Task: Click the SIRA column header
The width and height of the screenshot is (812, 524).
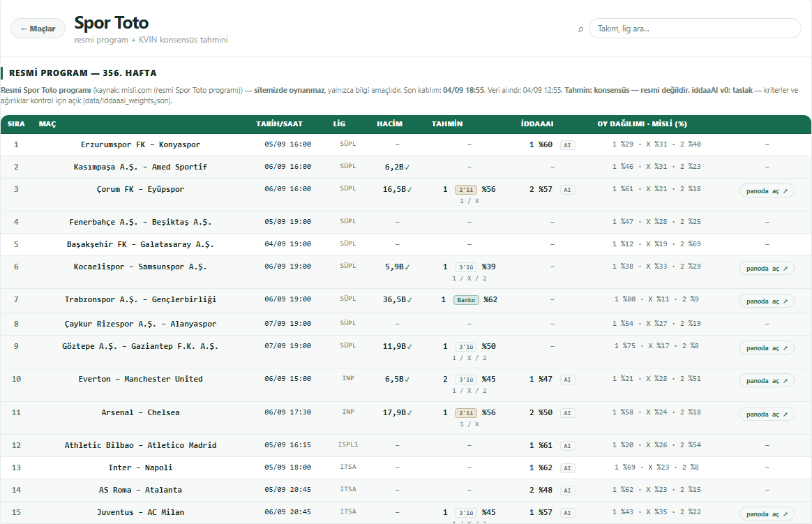Action: (x=16, y=123)
